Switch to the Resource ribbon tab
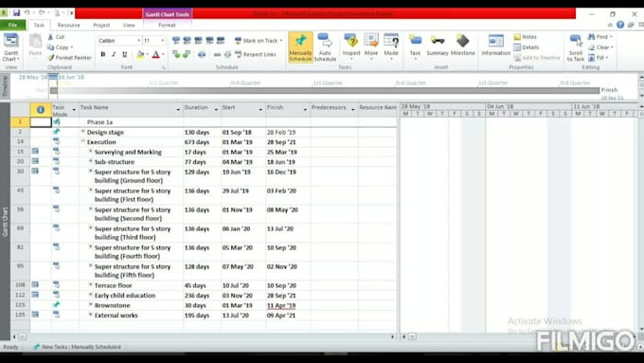This screenshot has height=363, width=644. (x=68, y=25)
